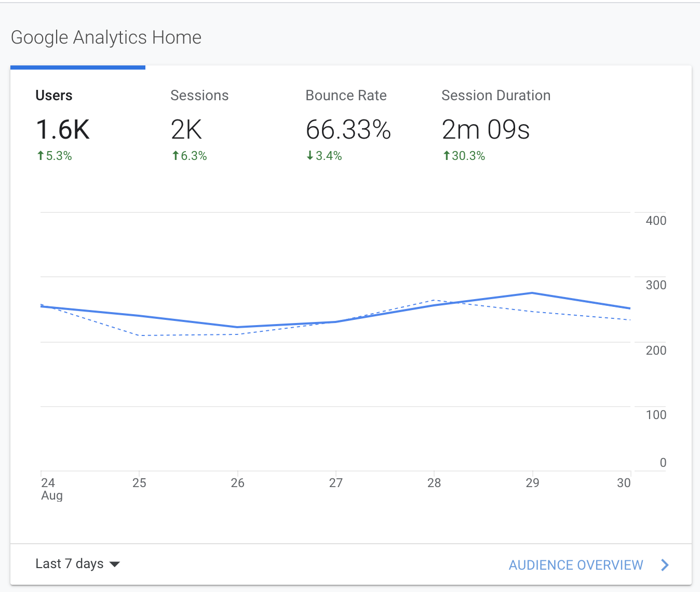
Task: Click the Bounce Rate down arrow icon
Action: [310, 155]
